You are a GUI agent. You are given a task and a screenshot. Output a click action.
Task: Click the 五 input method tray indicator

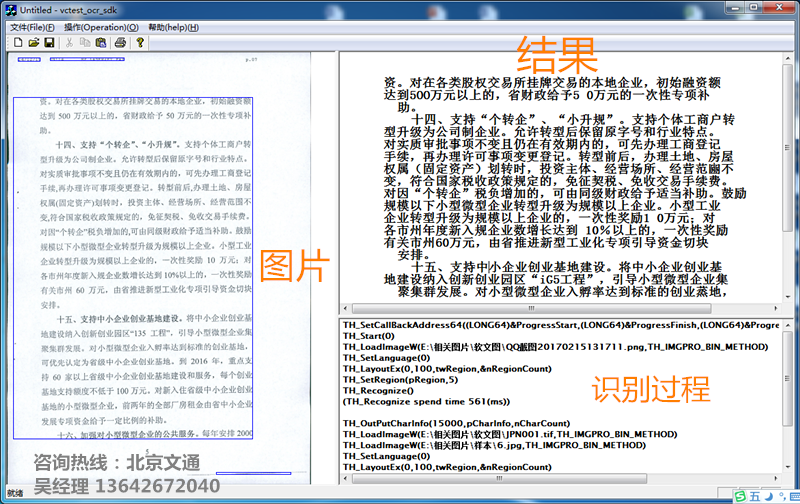[x=755, y=497]
